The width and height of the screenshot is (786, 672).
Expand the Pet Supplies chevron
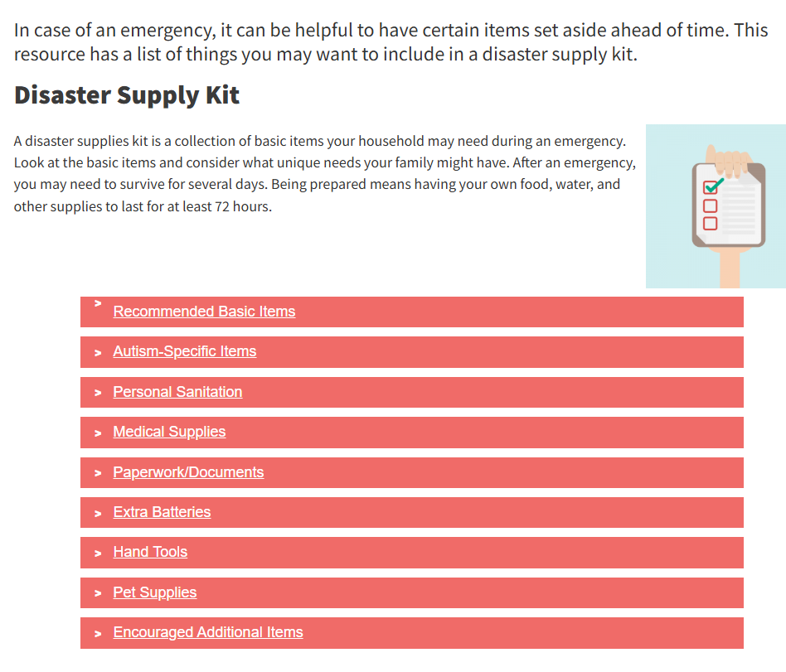(98, 593)
